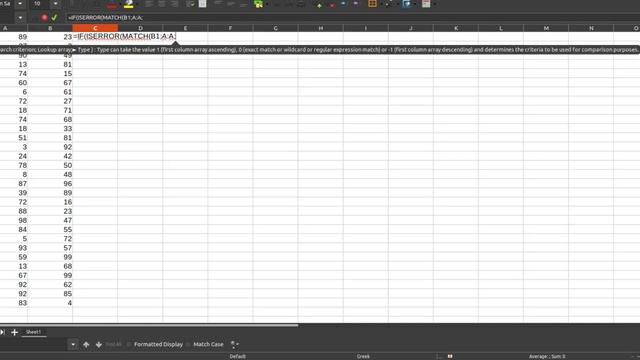Image resolution: width=640 pixels, height=360 pixels.
Task: Click the highlighting color marker icon
Action: [129, 4]
